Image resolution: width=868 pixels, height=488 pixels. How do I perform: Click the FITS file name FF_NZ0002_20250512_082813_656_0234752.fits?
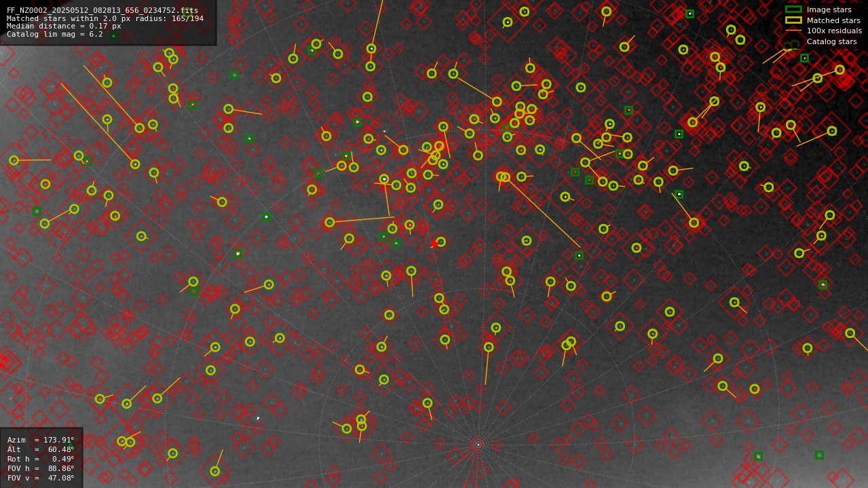click(x=102, y=10)
